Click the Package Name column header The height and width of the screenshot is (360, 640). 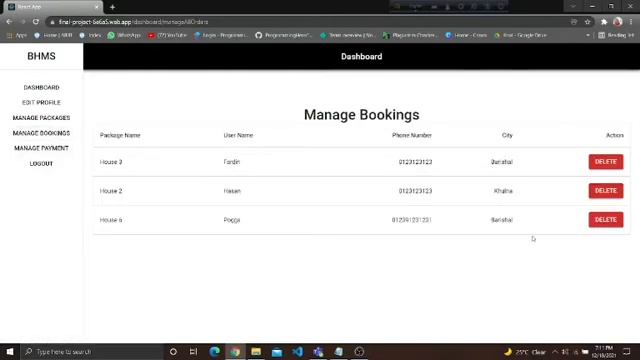(120, 135)
